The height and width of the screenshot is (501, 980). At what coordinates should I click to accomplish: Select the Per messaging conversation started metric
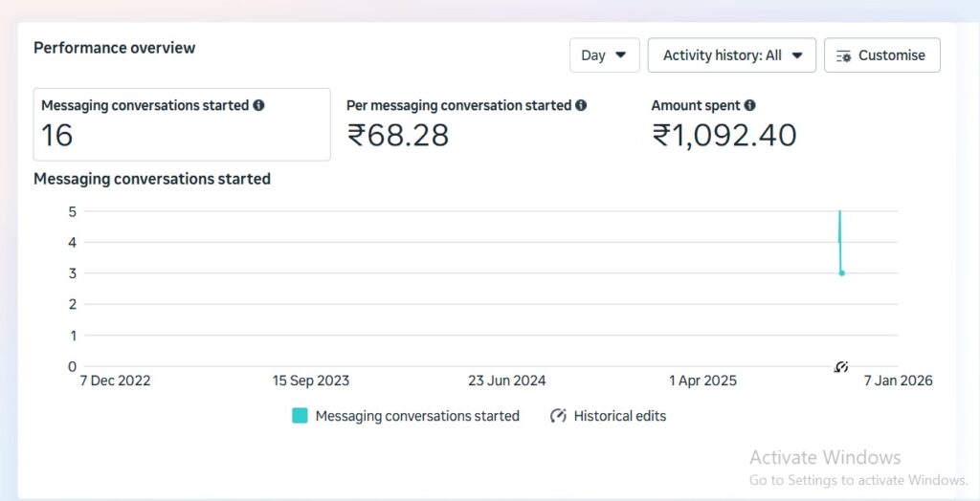click(466, 124)
